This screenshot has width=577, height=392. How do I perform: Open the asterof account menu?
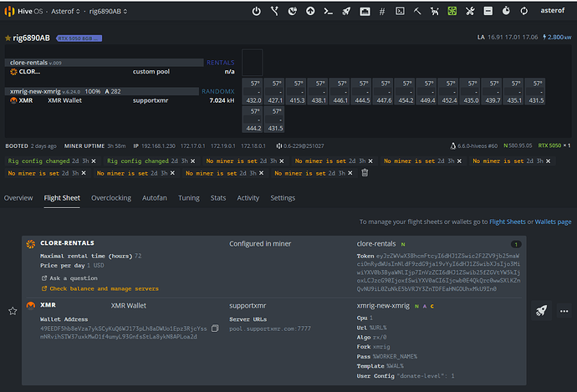[x=554, y=13]
